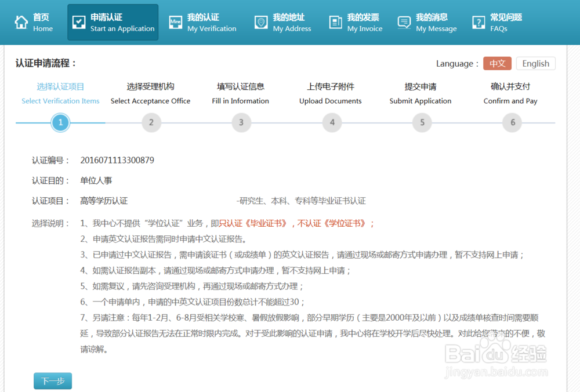Image resolution: width=580 pixels, height=392 pixels.
Task: Go to the 我的认证 My Verification menu
Action: 203,21
